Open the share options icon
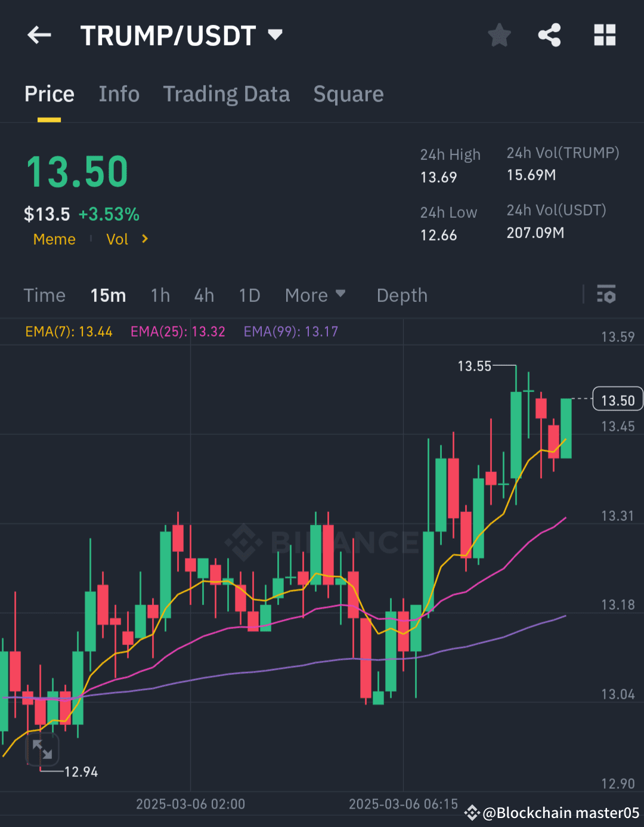 click(549, 35)
